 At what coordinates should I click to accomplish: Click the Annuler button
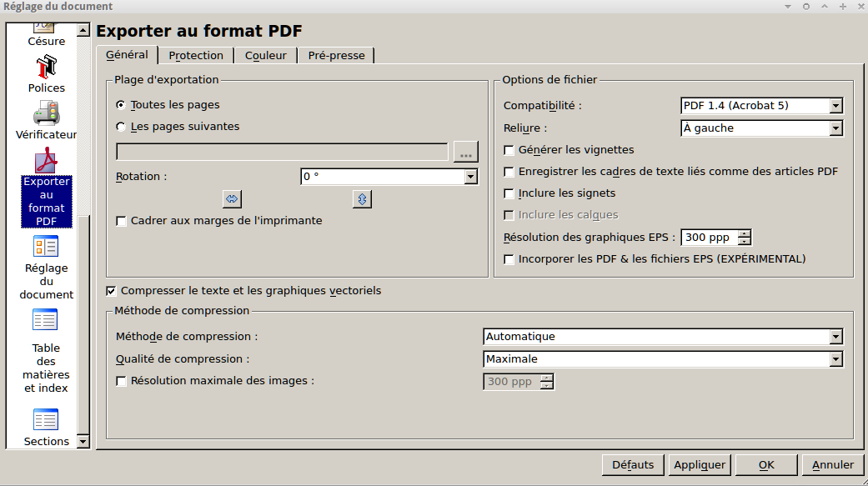833,465
